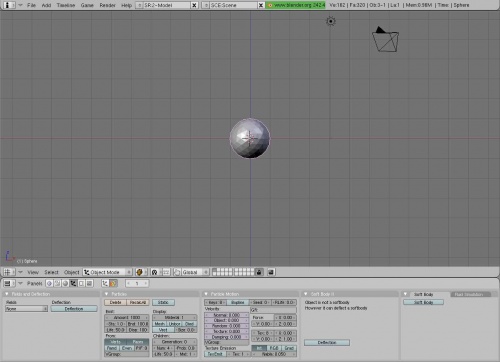The width and height of the screenshot is (500, 362).
Task: Open the Select menu in 3D header
Action: [x=51, y=272]
